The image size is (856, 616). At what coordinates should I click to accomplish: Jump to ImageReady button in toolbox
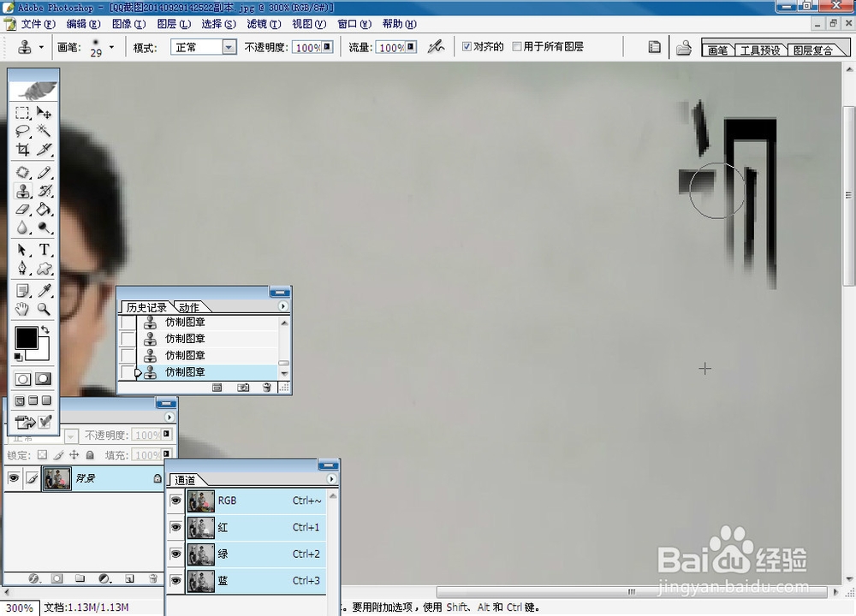point(25,422)
